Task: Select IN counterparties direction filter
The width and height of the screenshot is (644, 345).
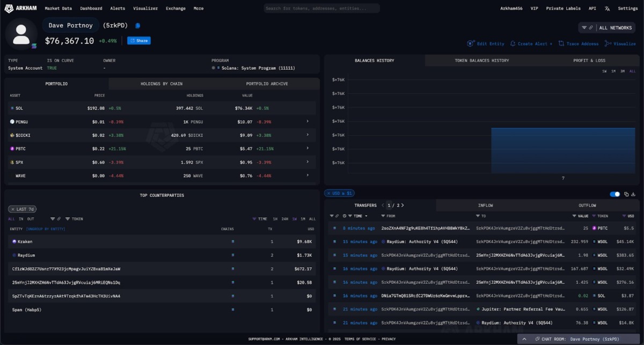Action: point(21,219)
